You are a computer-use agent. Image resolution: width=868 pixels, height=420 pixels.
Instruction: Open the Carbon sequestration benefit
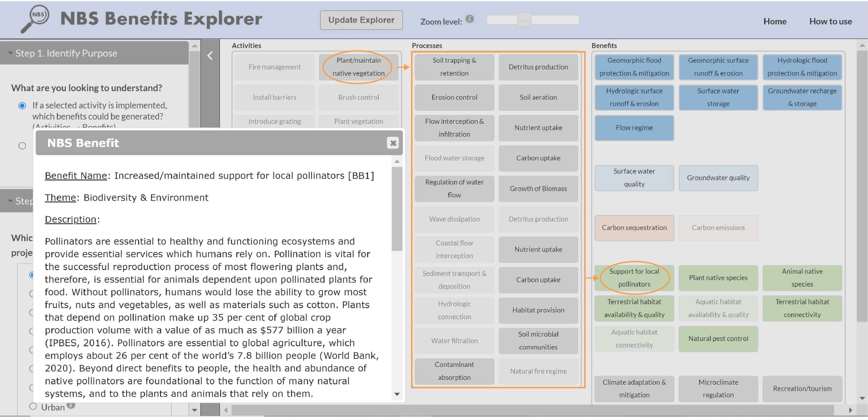[634, 228]
